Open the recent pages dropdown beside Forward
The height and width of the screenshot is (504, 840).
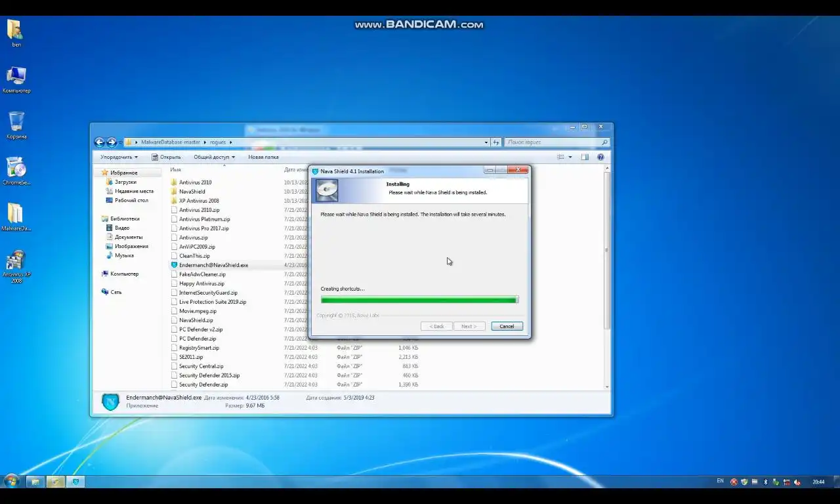pyautogui.click(x=120, y=142)
